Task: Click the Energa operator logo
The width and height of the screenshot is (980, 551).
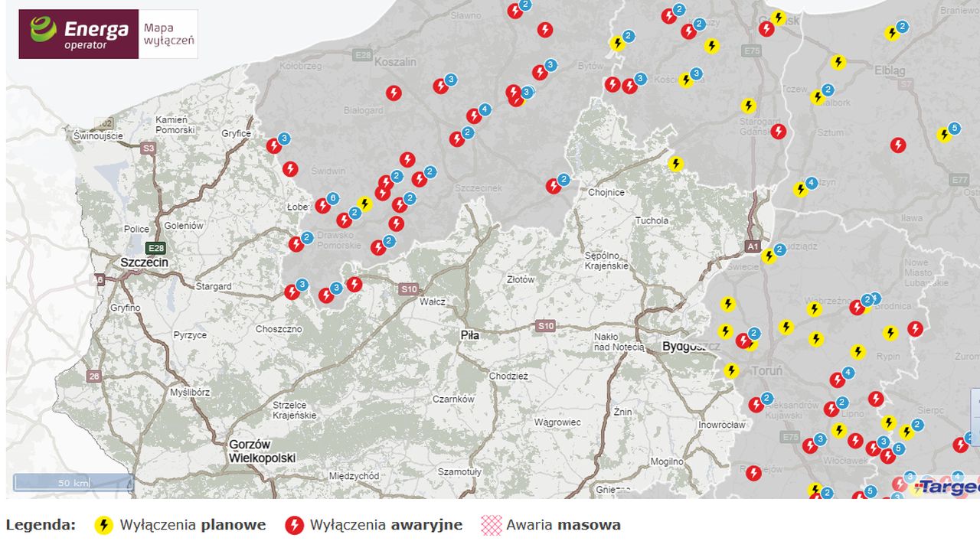Action: 79,34
